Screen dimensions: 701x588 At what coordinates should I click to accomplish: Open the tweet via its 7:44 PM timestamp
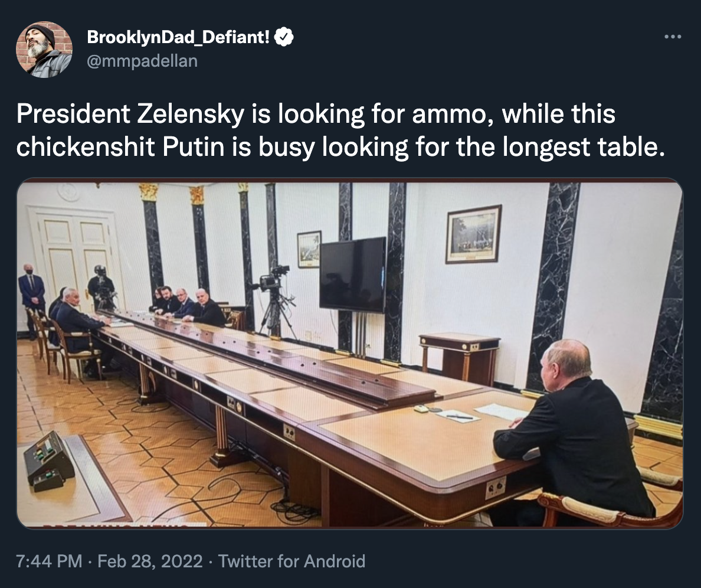pyautogui.click(x=48, y=561)
